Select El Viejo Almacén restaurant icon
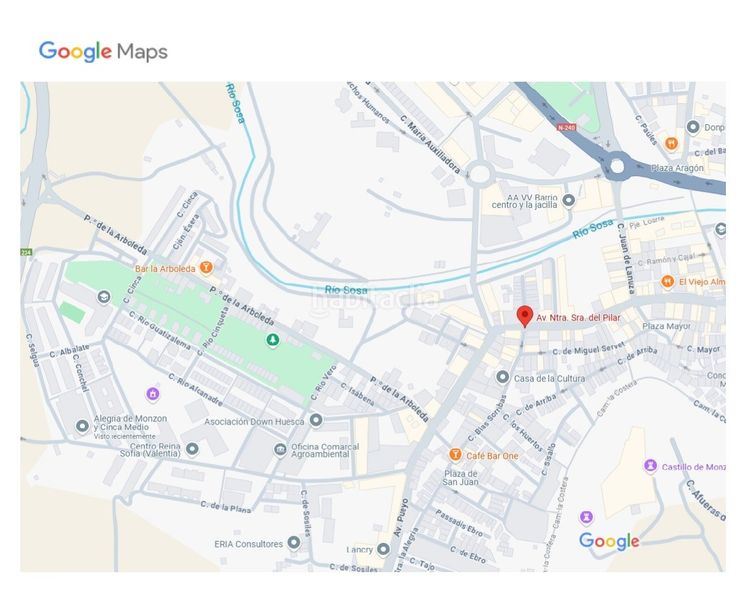 [x=668, y=281]
